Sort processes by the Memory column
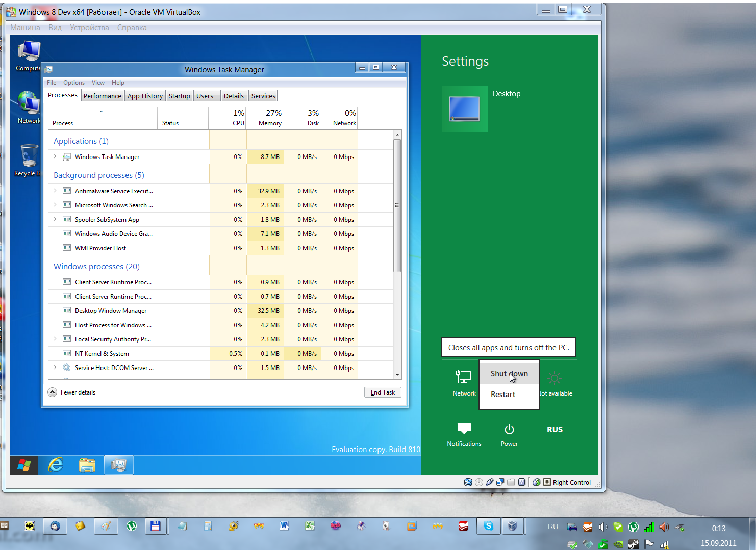This screenshot has height=552, width=756. (x=265, y=118)
